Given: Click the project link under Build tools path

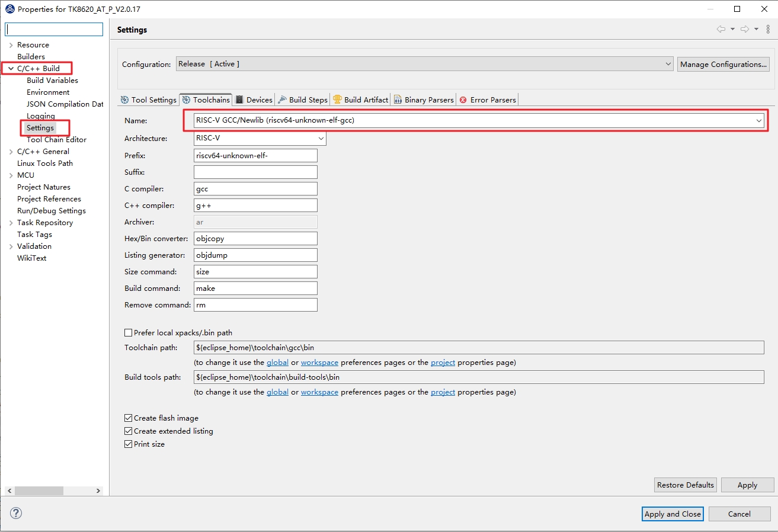Looking at the screenshot, I should (443, 392).
